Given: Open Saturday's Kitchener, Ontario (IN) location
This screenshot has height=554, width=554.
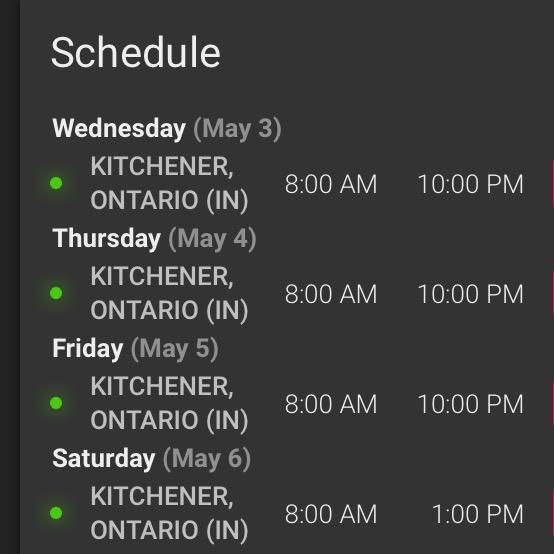Looking at the screenshot, I should pyautogui.click(x=169, y=513).
